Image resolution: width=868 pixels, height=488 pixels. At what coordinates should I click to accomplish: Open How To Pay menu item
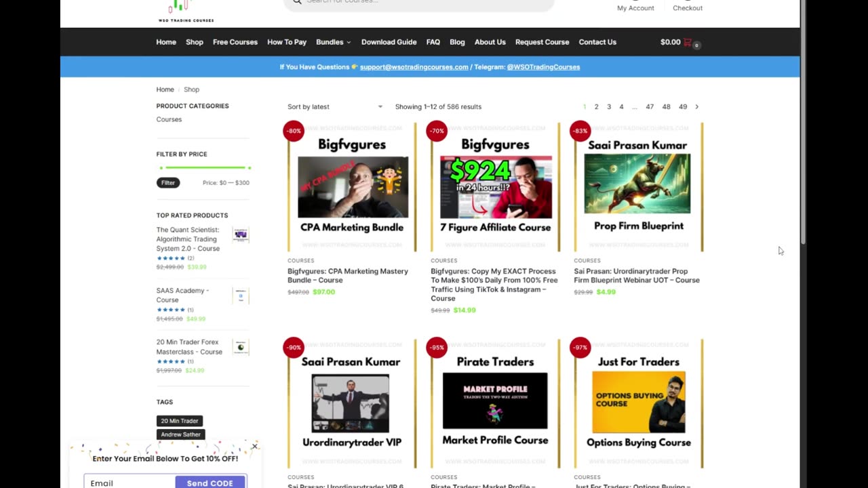click(x=287, y=42)
